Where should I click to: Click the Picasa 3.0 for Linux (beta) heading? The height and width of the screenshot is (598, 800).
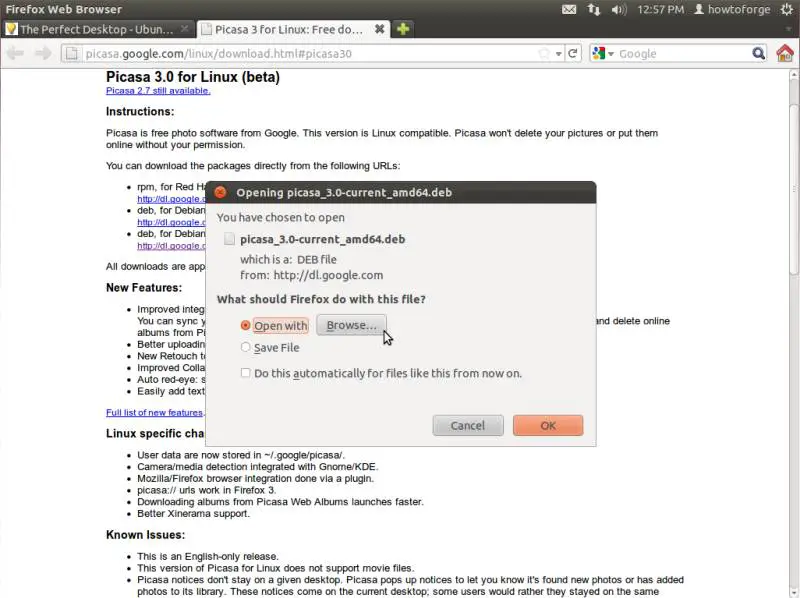[x=193, y=77]
